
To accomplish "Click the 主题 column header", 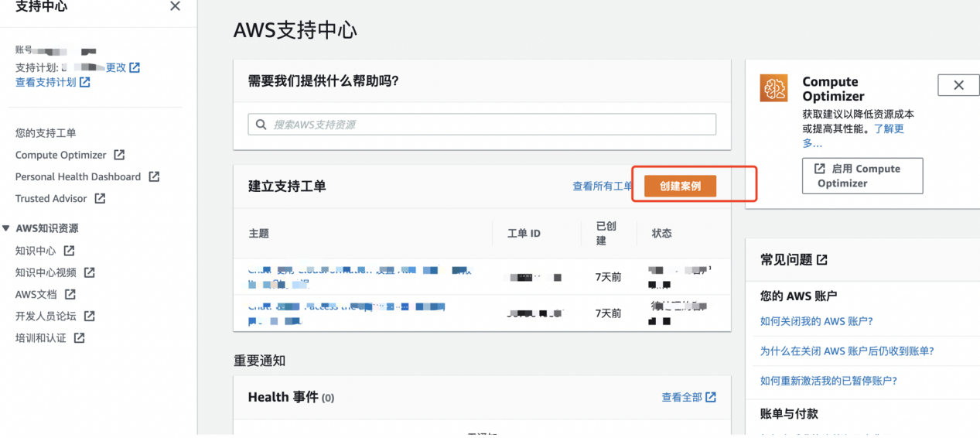I will click(x=258, y=233).
